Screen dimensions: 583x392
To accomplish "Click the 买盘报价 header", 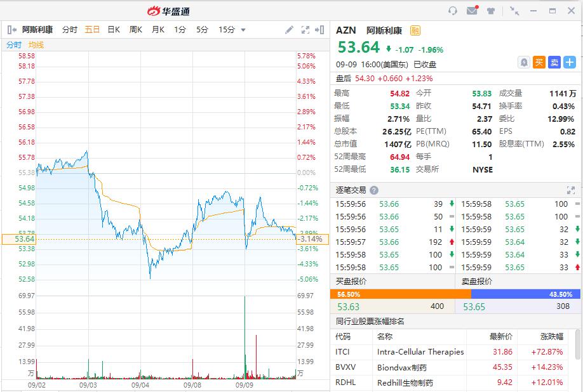I will pyautogui.click(x=351, y=282).
